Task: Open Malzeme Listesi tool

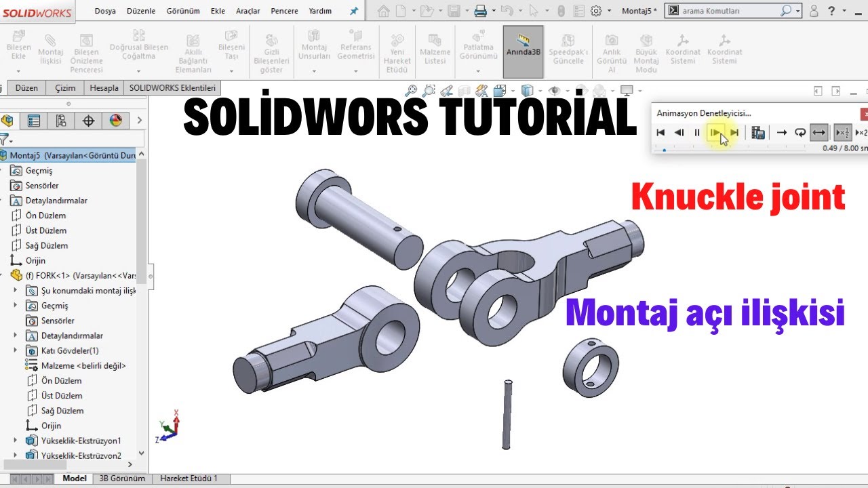Action: pos(435,48)
